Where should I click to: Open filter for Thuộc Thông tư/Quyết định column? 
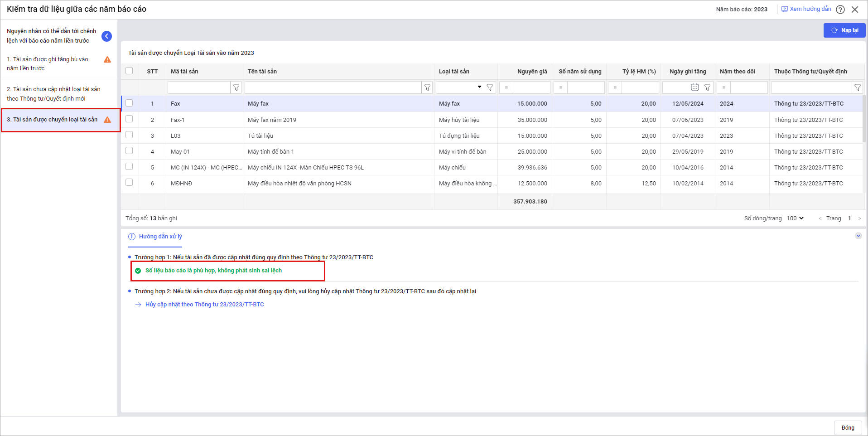857,87
